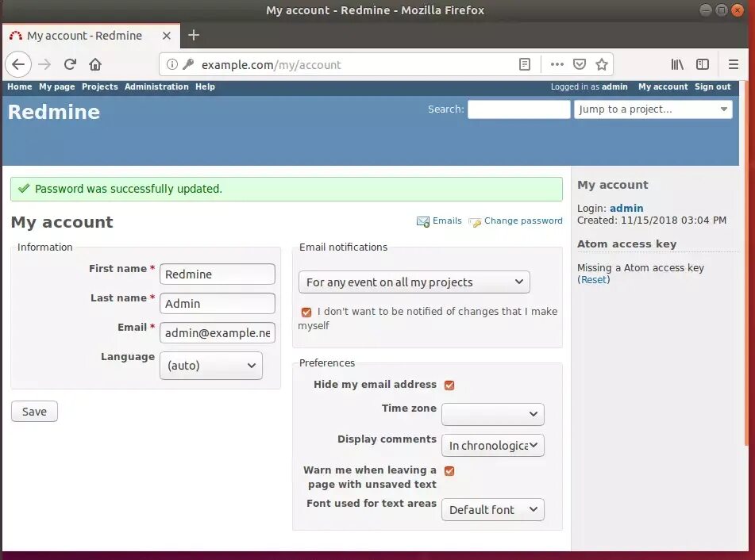Click the Save button
The width and height of the screenshot is (755, 560).
pos(34,412)
